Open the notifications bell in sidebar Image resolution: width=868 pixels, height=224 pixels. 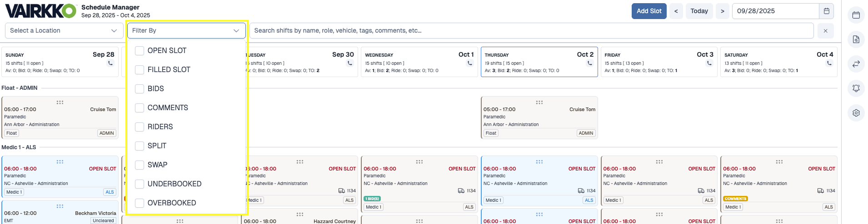(x=856, y=88)
